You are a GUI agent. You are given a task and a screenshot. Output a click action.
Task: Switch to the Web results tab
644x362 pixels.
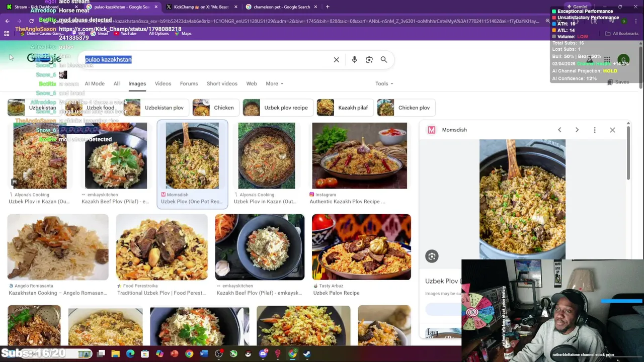point(252,83)
